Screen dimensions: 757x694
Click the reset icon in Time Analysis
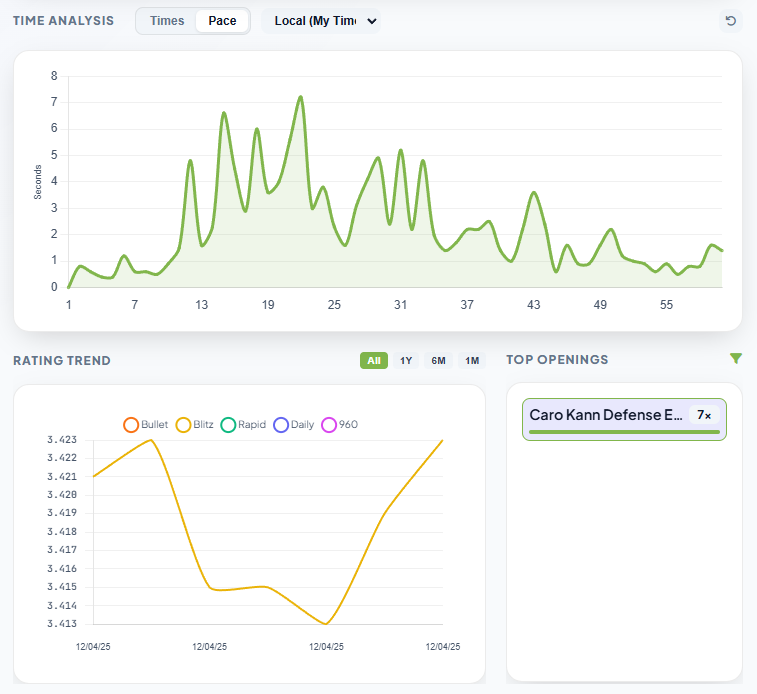click(x=731, y=21)
